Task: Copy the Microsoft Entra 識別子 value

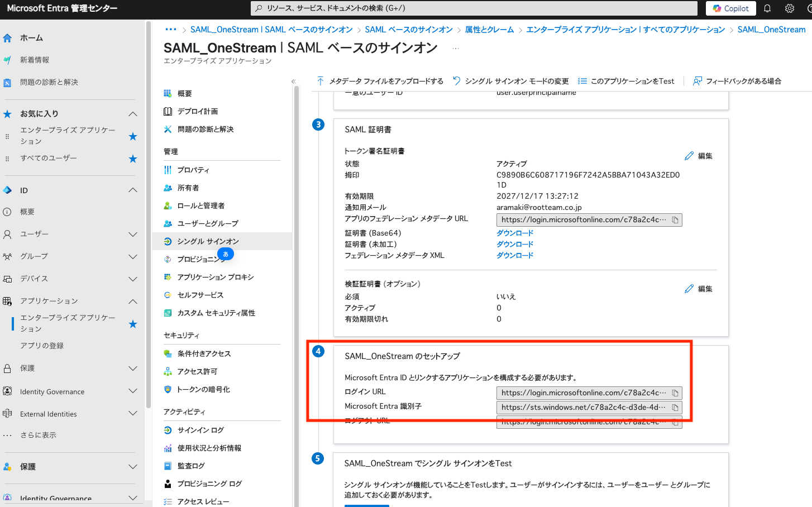Action: coord(675,408)
